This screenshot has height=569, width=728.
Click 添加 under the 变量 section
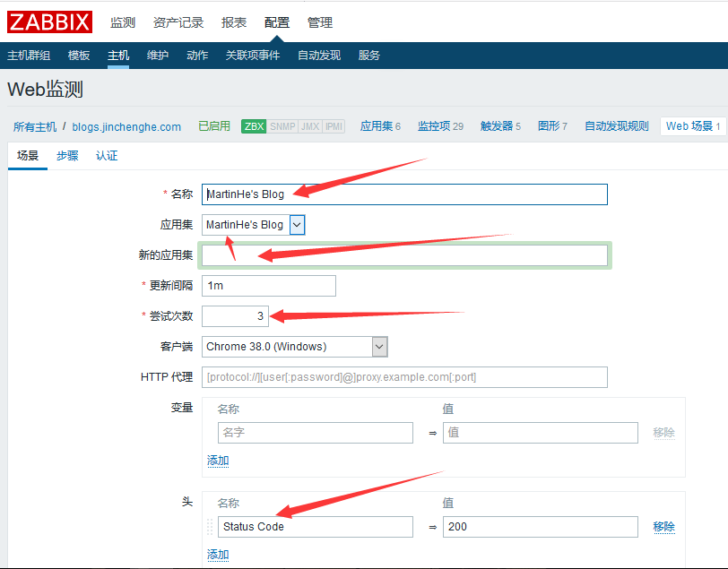(x=218, y=461)
